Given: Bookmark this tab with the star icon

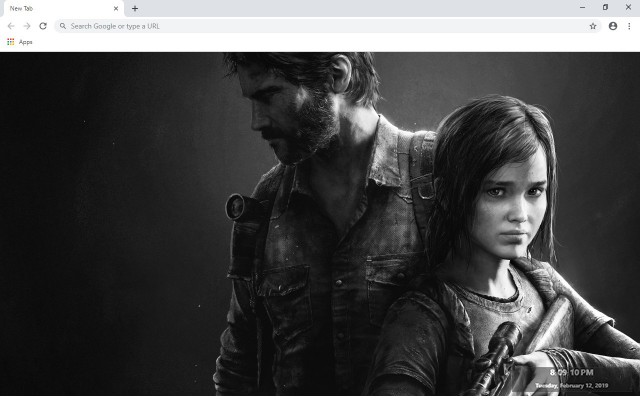Looking at the screenshot, I should click(593, 26).
